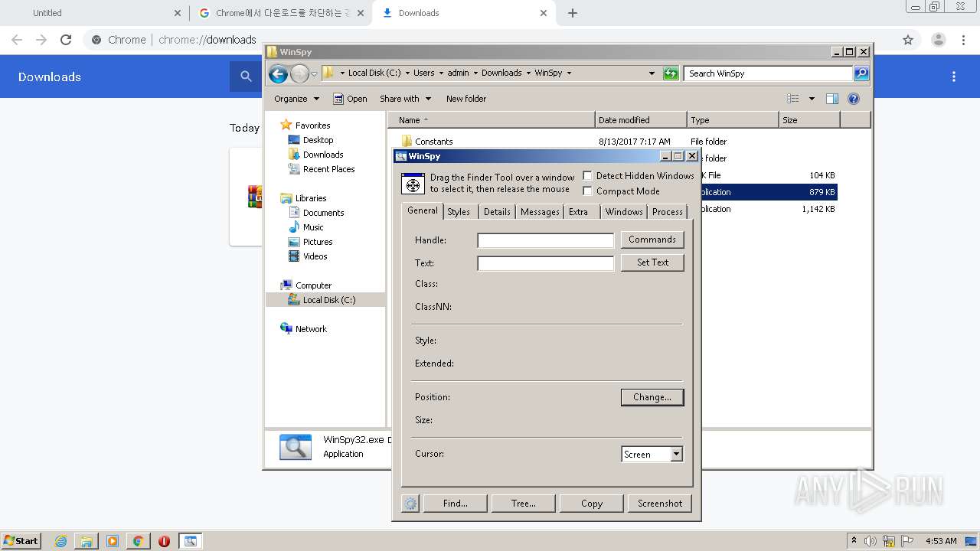
Task: Click the Copy button
Action: pyautogui.click(x=592, y=503)
